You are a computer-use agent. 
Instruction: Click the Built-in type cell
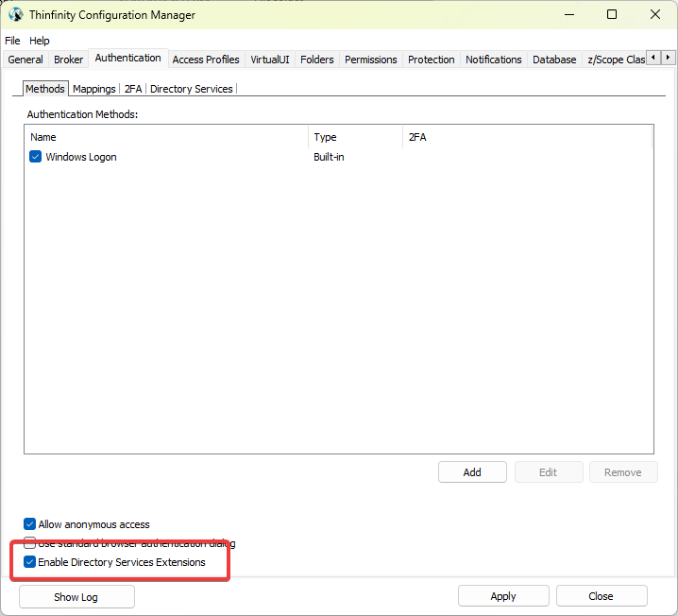[329, 157]
